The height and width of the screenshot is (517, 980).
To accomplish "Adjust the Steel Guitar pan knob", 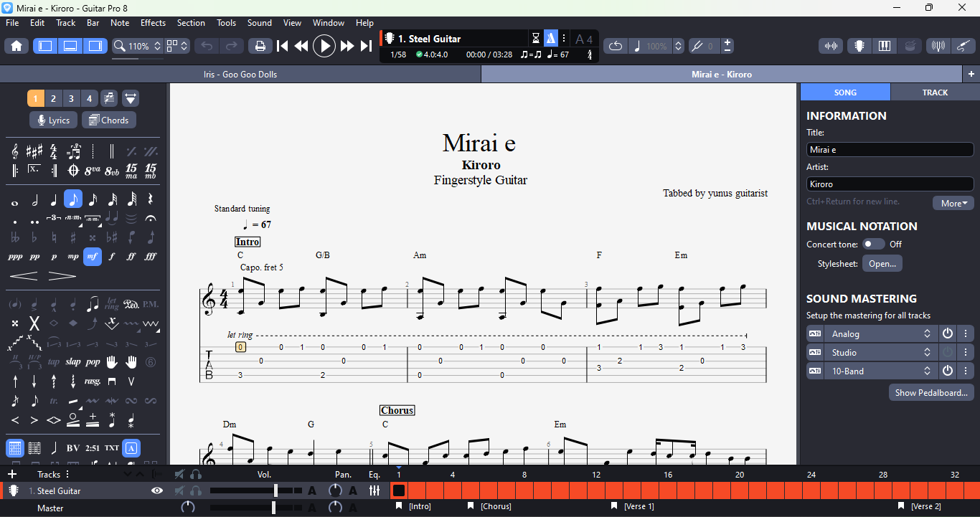I will (335, 491).
